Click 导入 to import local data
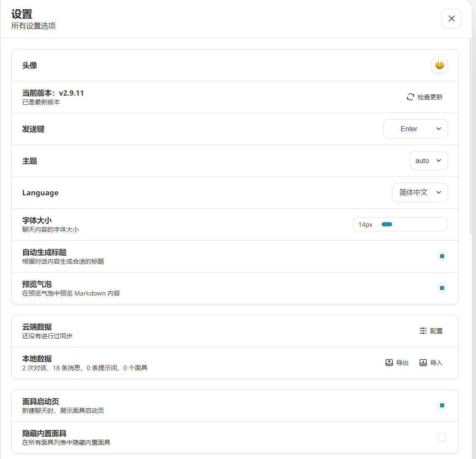Image resolution: width=476 pixels, height=459 pixels. click(x=431, y=363)
